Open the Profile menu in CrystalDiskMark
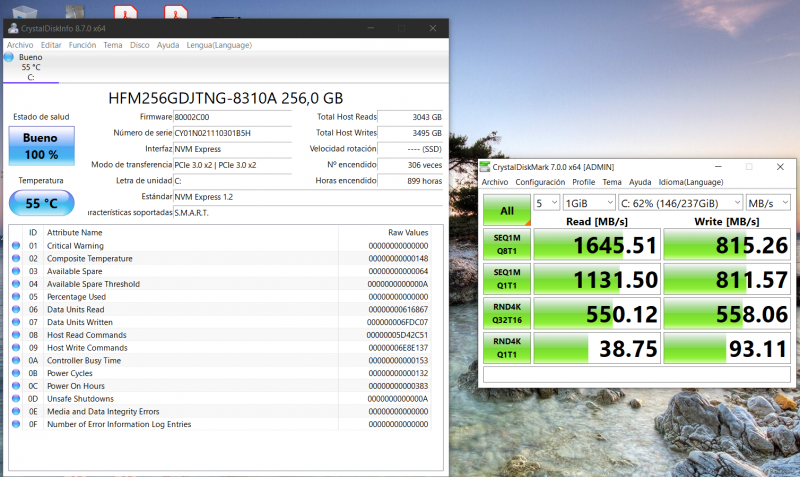The height and width of the screenshot is (477, 800). click(x=583, y=182)
